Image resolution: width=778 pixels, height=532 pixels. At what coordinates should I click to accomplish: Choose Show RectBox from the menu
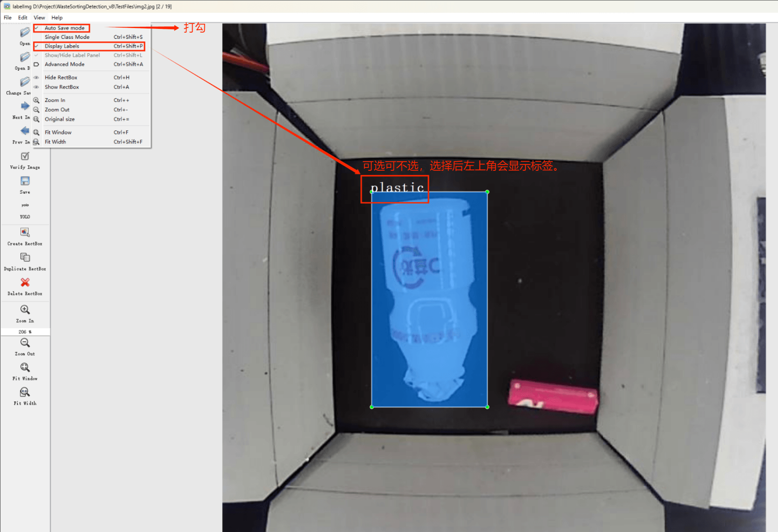[92, 87]
